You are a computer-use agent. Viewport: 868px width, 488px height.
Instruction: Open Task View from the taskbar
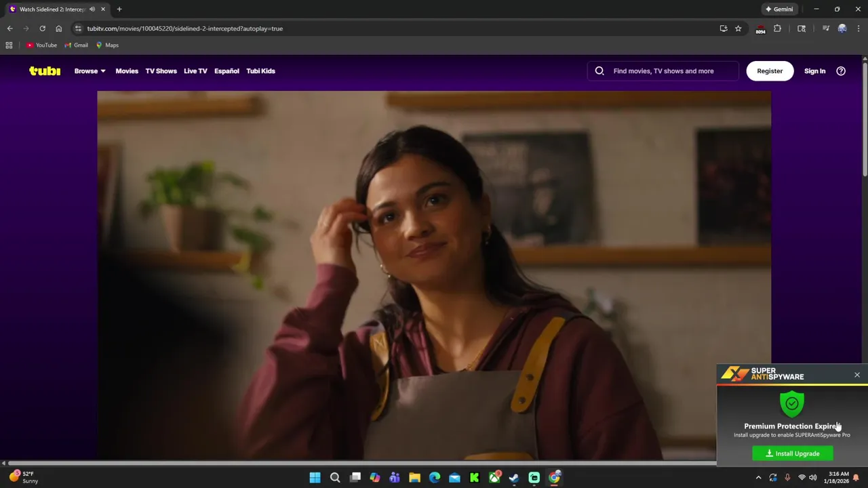click(355, 478)
